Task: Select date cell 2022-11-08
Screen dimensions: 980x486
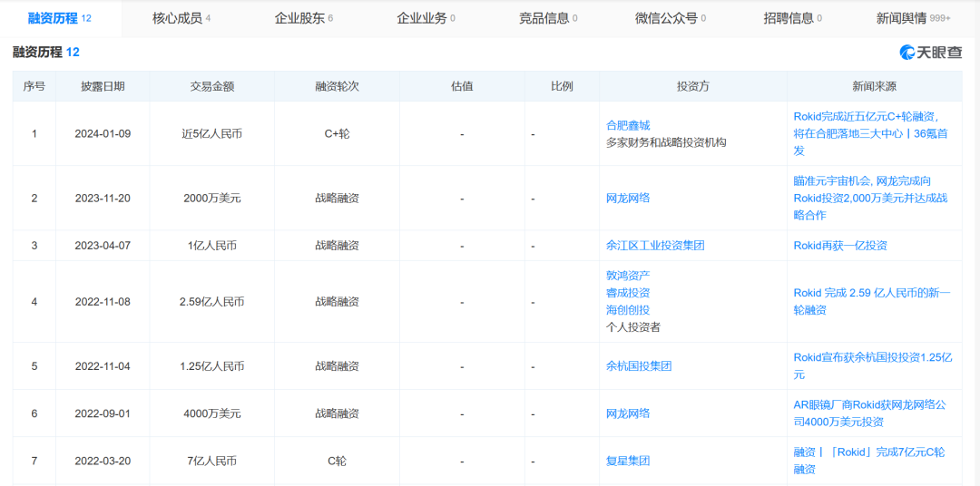Action: click(x=103, y=302)
